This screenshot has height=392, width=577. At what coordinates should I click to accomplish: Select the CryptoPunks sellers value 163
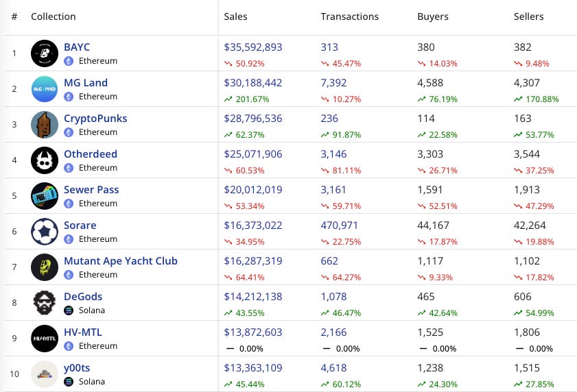point(523,119)
